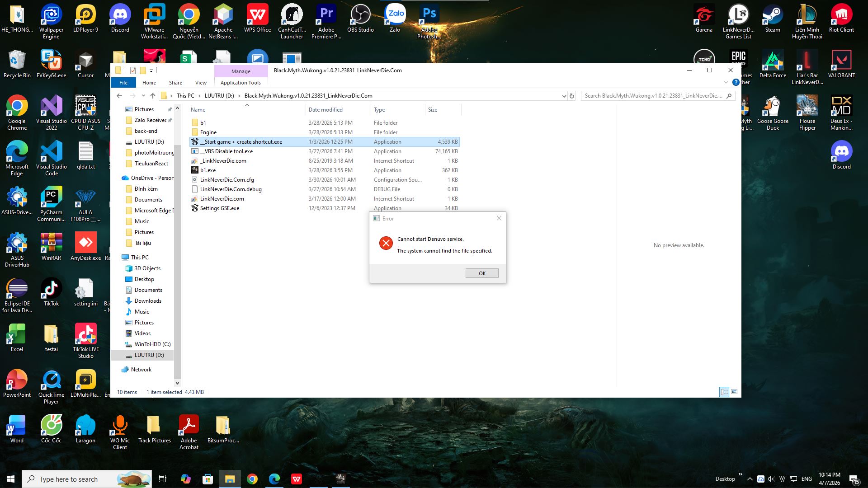Click the Back arrow in Explorer
This screenshot has width=868, height=488.
click(x=119, y=96)
